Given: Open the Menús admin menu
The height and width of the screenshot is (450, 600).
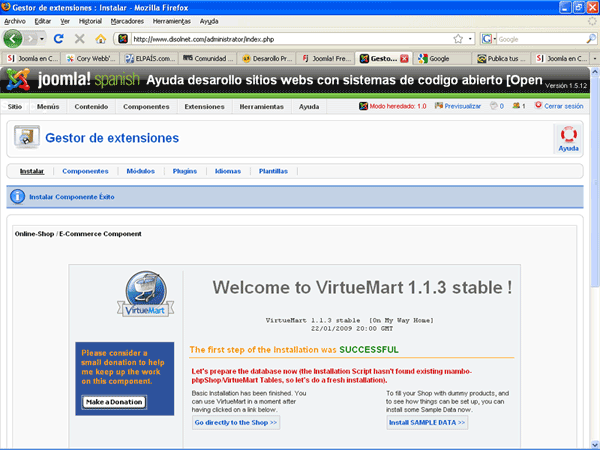Looking at the screenshot, I should 48,106.
